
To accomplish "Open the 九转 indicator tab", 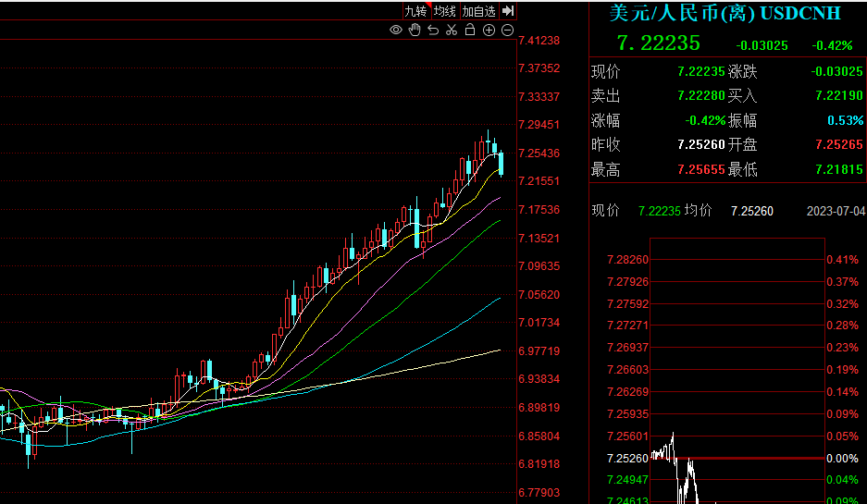I will coord(415,11).
